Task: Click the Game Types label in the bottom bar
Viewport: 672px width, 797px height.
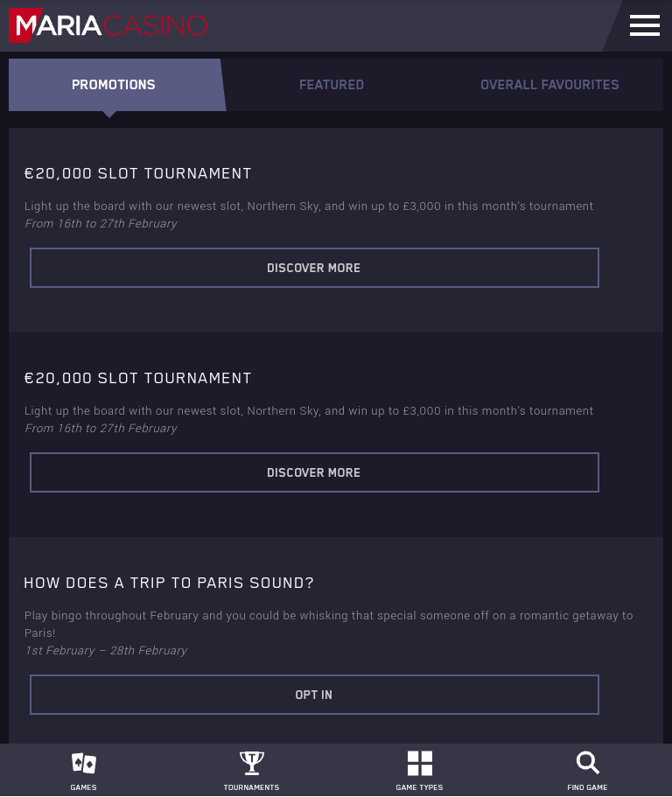Action: [x=419, y=787]
